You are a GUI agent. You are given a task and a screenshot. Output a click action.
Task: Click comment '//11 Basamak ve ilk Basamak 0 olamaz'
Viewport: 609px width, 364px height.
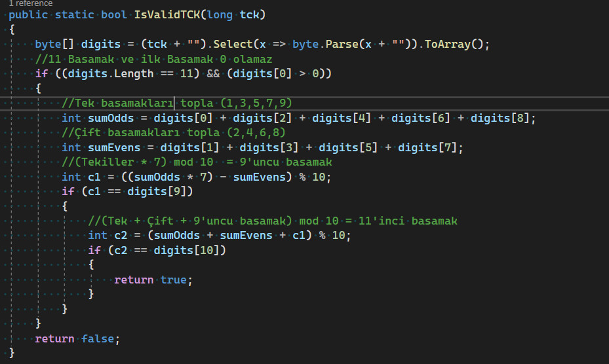pyautogui.click(x=153, y=59)
